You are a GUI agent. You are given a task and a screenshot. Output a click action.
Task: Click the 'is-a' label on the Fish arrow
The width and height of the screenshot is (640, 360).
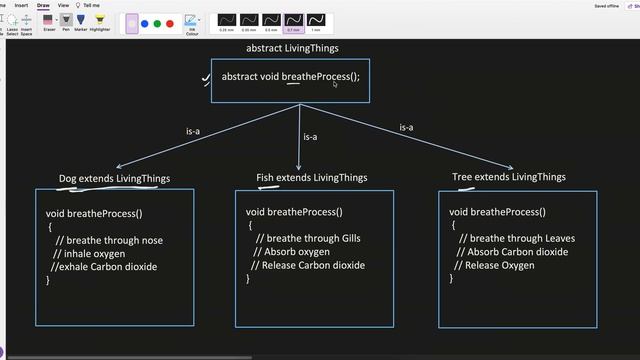pyautogui.click(x=310, y=137)
